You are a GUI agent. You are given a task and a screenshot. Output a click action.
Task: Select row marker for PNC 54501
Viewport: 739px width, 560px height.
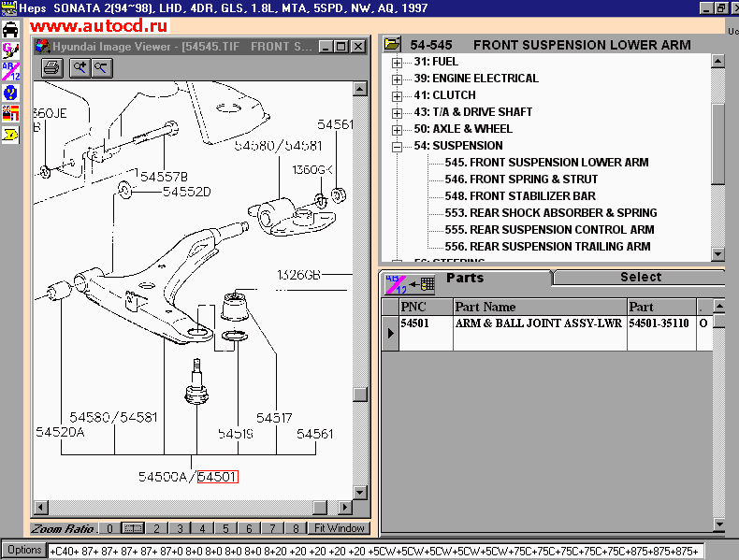[x=390, y=333]
